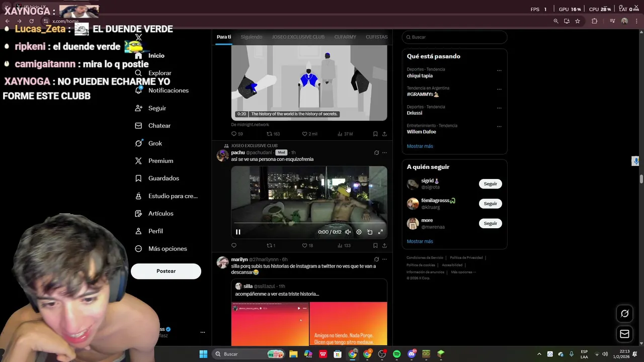
Task: Click the Postear button
Action: click(x=166, y=271)
